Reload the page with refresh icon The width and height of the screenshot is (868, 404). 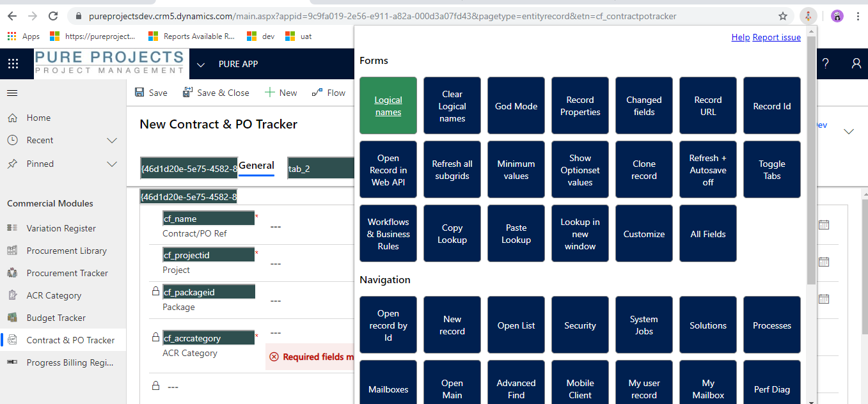coord(54,16)
